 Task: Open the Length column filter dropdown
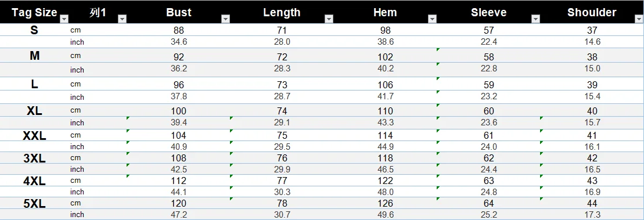(x=329, y=19)
